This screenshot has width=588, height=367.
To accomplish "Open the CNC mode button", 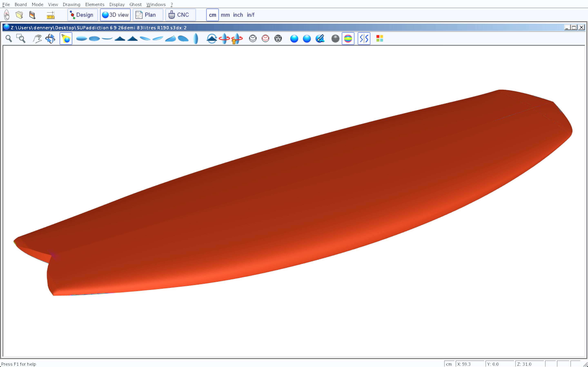I will click(180, 15).
